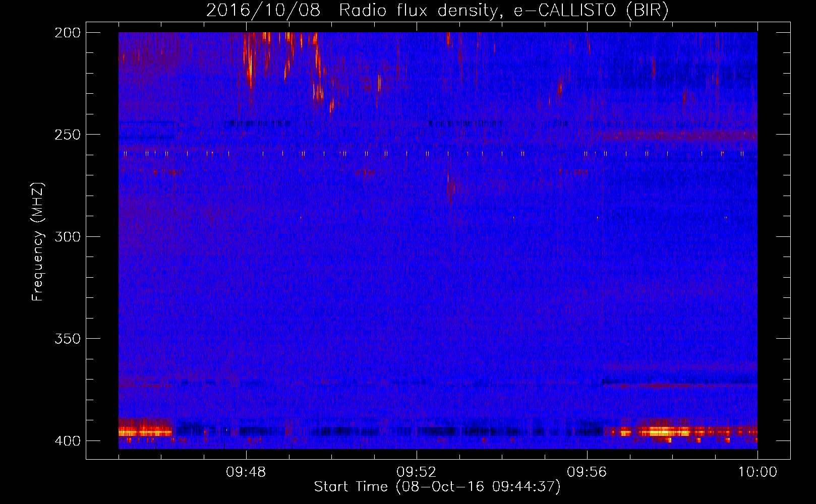Click the 400 frequency tick label
Image resolution: width=816 pixels, height=504 pixels.
[x=67, y=441]
